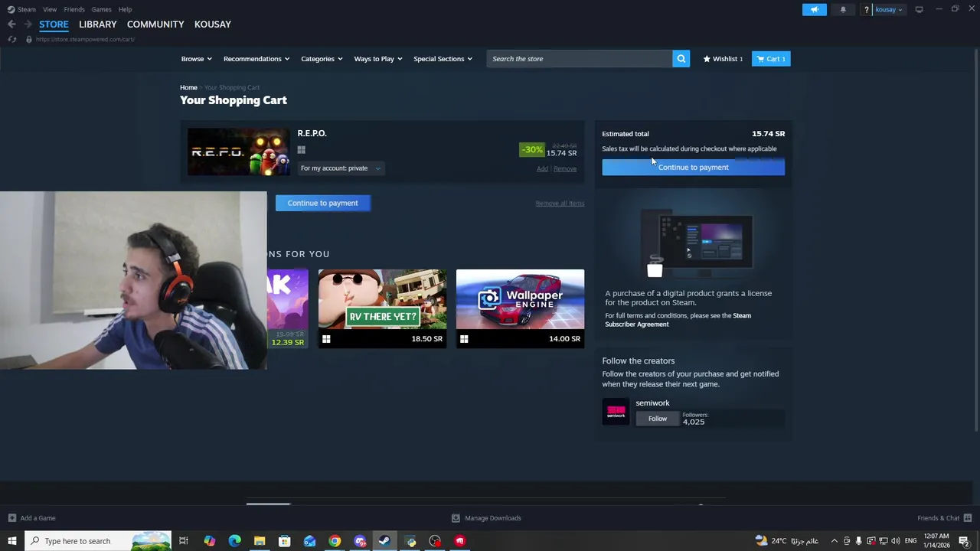Open the RV There Yet? recommendation
The width and height of the screenshot is (980, 551).
(x=383, y=308)
